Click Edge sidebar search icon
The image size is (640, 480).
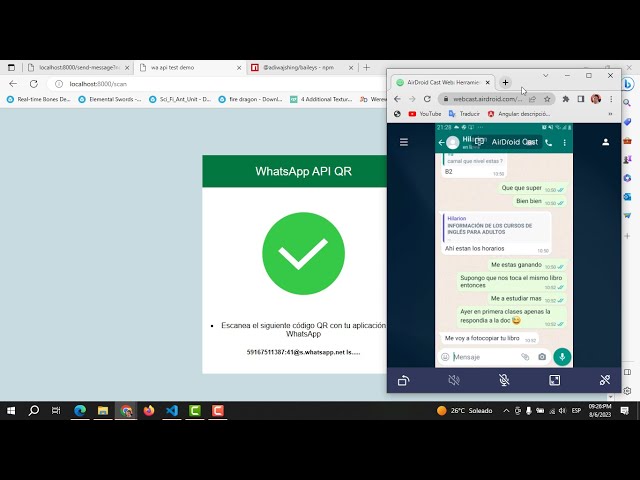click(x=627, y=103)
